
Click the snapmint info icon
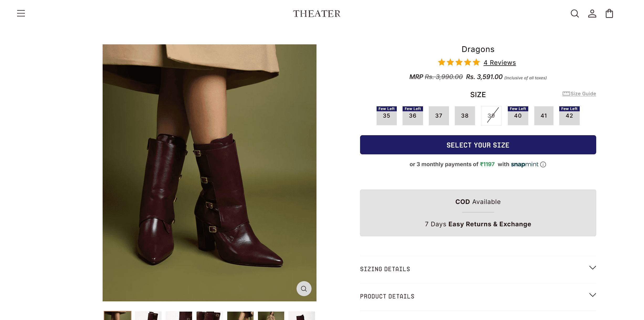(543, 165)
